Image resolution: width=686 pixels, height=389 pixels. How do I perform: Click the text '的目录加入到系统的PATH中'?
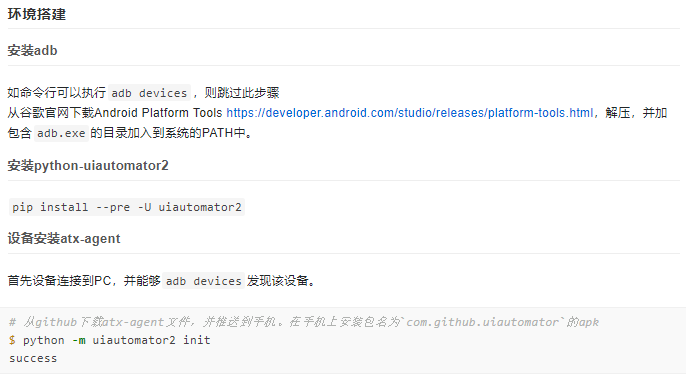168,133
